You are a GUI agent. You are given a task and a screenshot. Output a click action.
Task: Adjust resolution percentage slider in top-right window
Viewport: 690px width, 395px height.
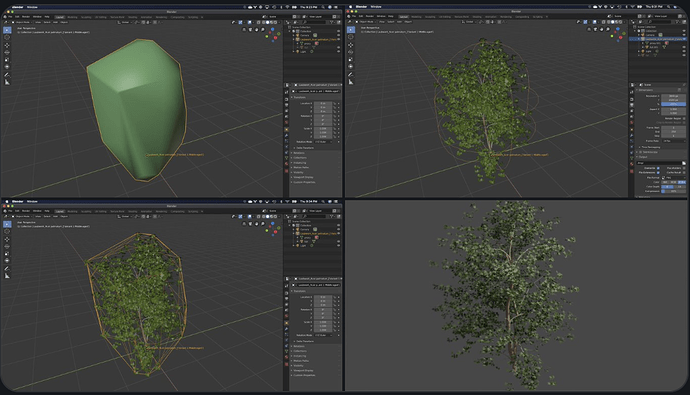click(673, 104)
